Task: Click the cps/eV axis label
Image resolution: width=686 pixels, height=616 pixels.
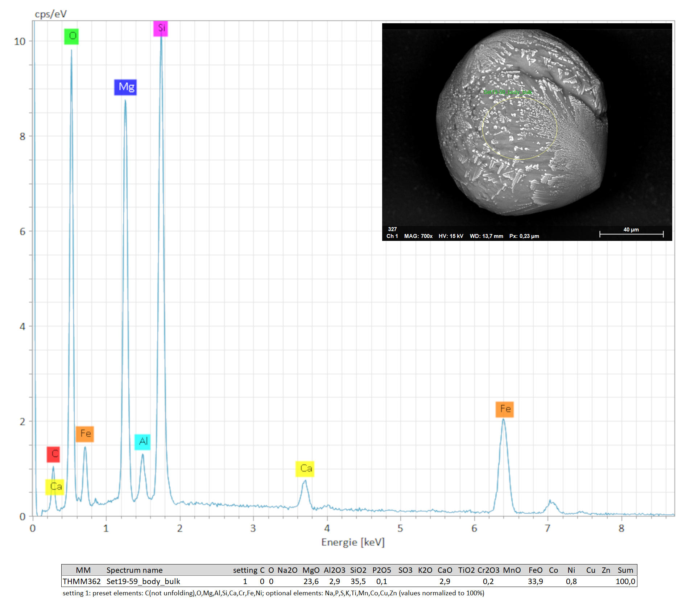Action: [51, 14]
